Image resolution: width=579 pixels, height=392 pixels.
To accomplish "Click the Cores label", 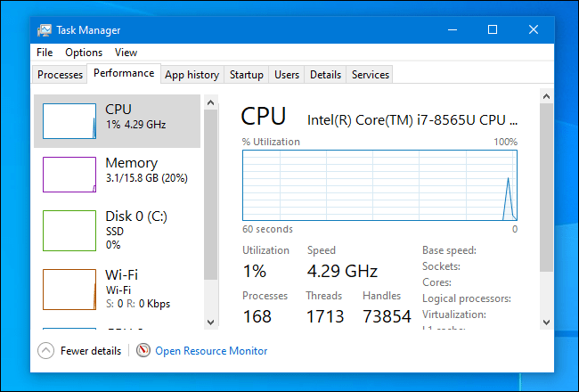I will pyautogui.click(x=436, y=282).
